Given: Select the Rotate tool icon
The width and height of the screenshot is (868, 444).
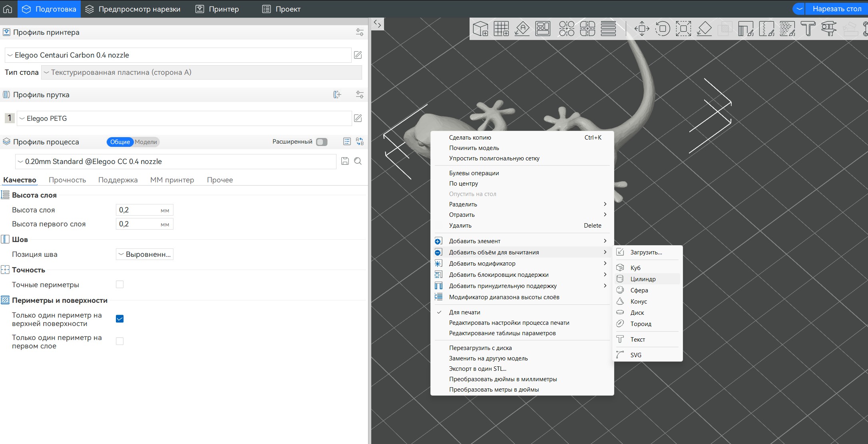Looking at the screenshot, I should tap(663, 29).
